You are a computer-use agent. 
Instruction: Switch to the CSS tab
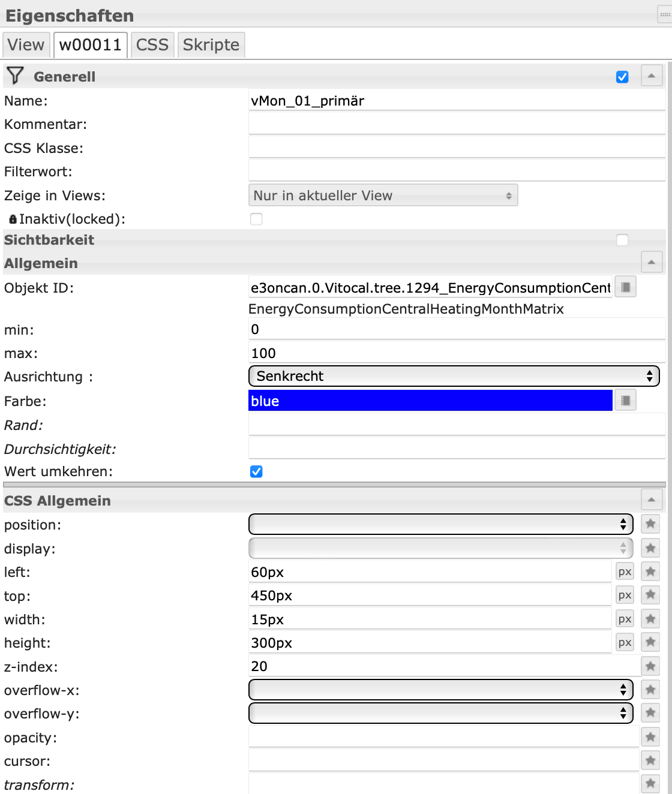(x=152, y=45)
